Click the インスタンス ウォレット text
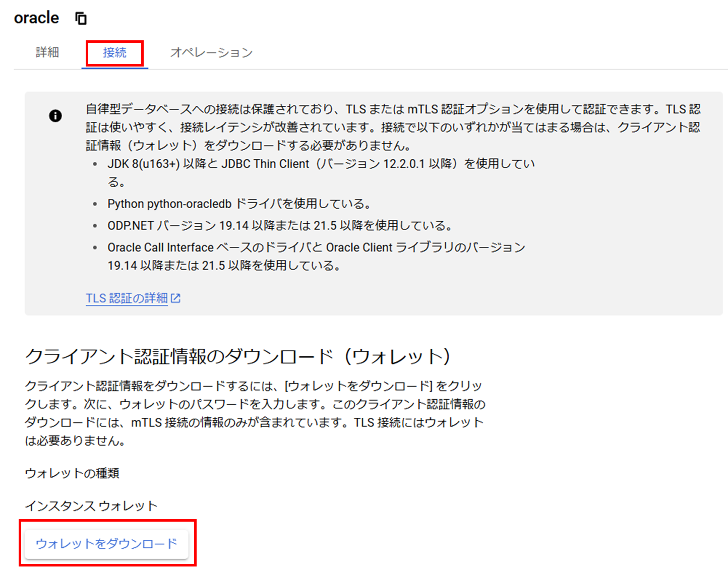Screen dimensions: 728x567 pyautogui.click(x=91, y=506)
